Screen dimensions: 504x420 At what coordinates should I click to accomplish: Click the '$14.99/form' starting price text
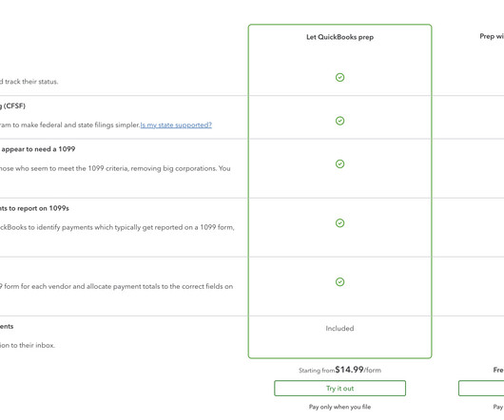click(x=358, y=370)
